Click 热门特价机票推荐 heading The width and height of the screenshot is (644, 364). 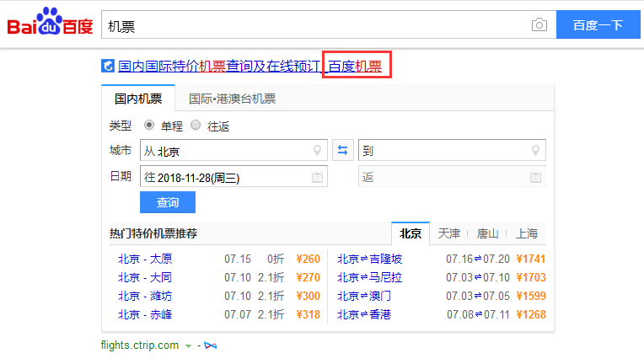153,233
